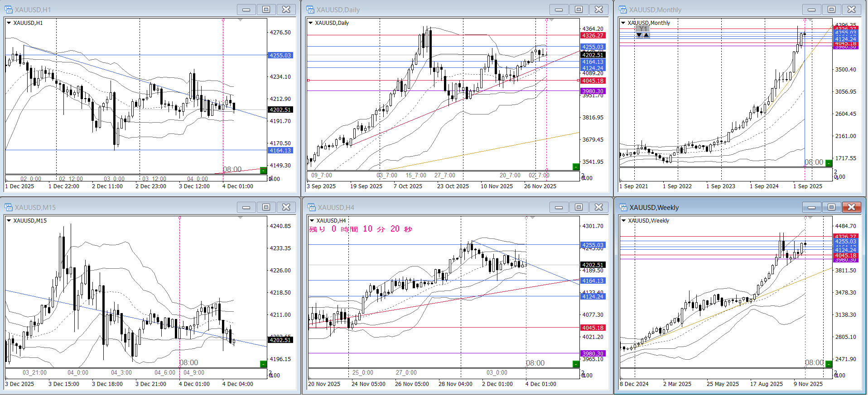Viewport: 868px width, 395px height.
Task: Click the XAUUSD,H4 window title icon
Action: click(312, 207)
